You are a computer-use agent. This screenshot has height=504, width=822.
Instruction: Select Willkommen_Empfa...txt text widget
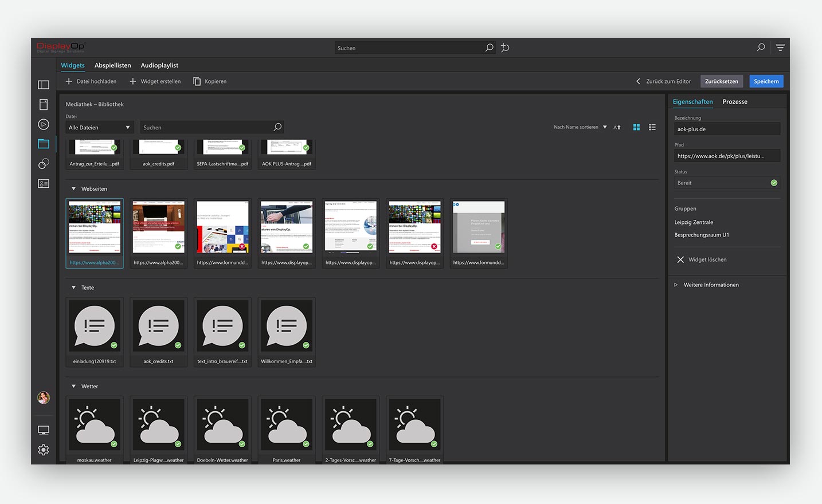pyautogui.click(x=287, y=332)
